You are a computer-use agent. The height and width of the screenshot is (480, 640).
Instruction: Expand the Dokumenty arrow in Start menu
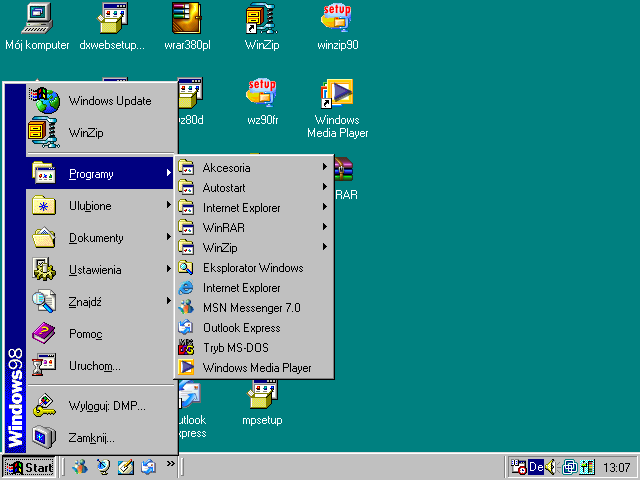(169, 237)
